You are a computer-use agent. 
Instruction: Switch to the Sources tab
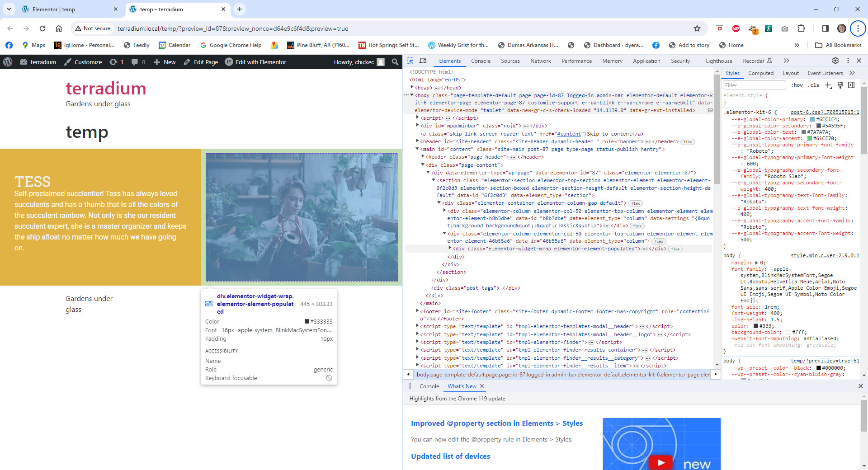tap(510, 61)
